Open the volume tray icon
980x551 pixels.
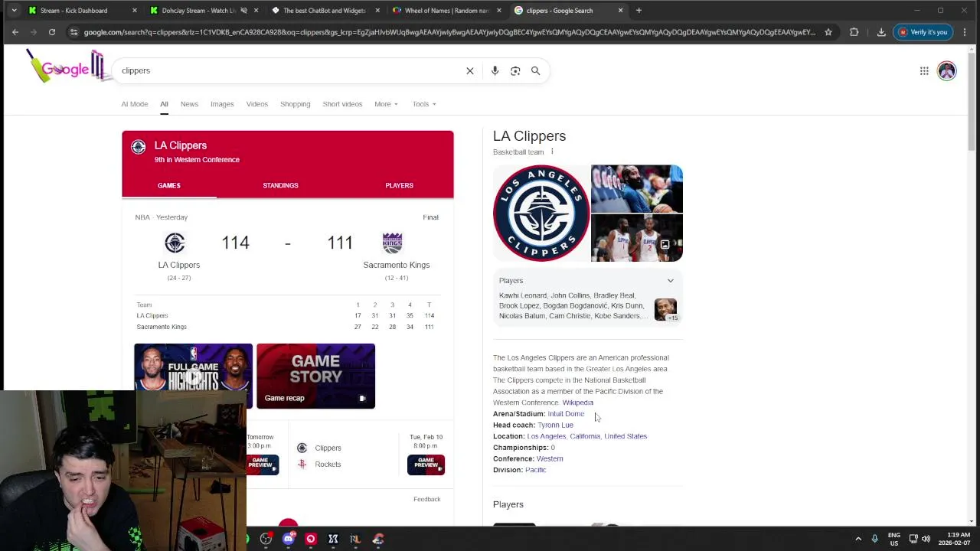tap(926, 539)
